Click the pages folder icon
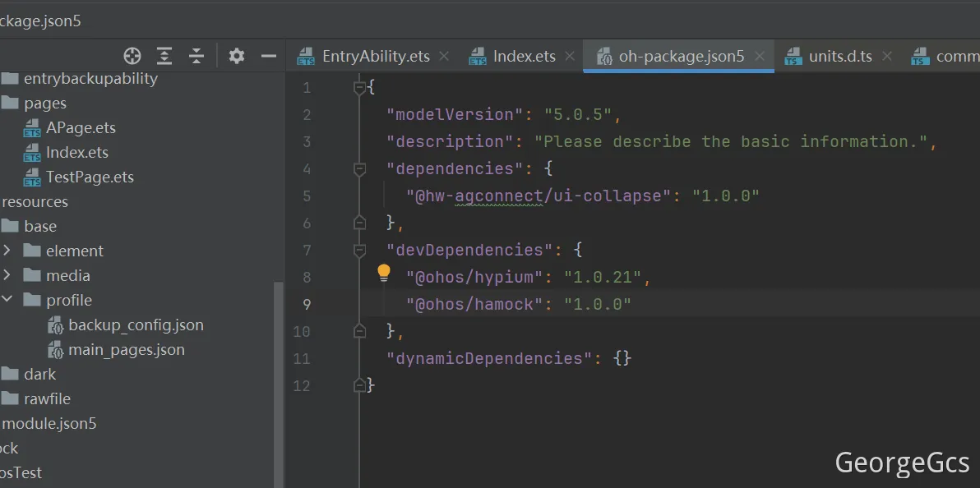Image resolution: width=980 pixels, height=488 pixels. coord(10,103)
